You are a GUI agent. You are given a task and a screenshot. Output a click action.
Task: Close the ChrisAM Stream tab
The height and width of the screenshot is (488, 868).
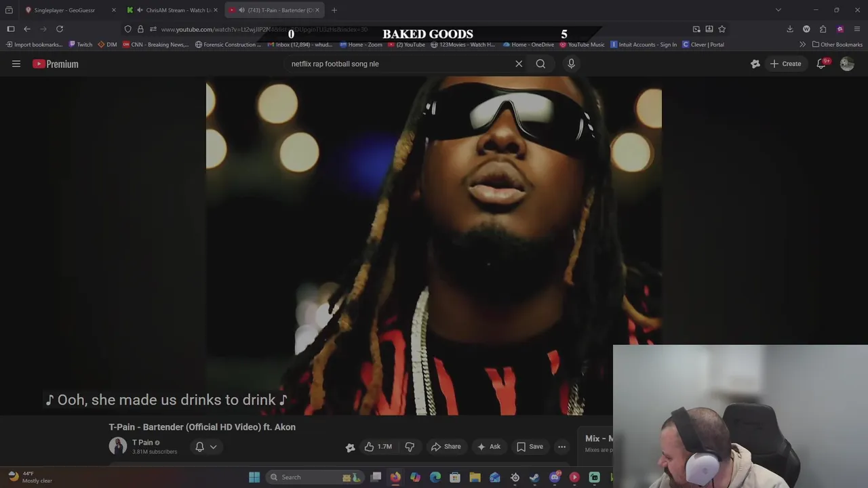(216, 10)
